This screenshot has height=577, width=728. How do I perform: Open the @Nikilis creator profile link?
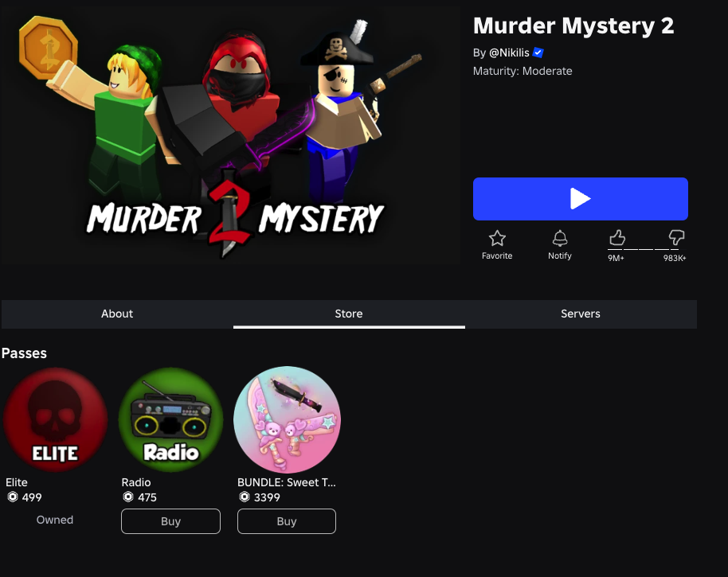pos(509,53)
